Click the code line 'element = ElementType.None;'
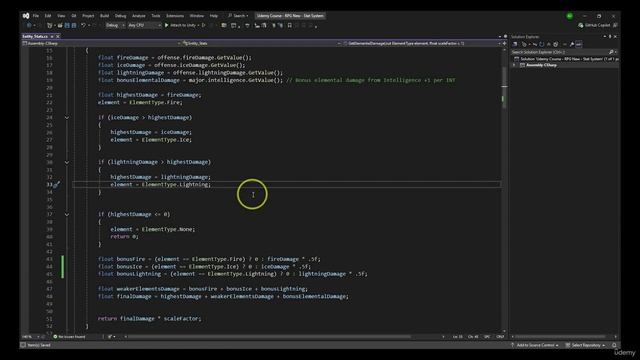 153,229
